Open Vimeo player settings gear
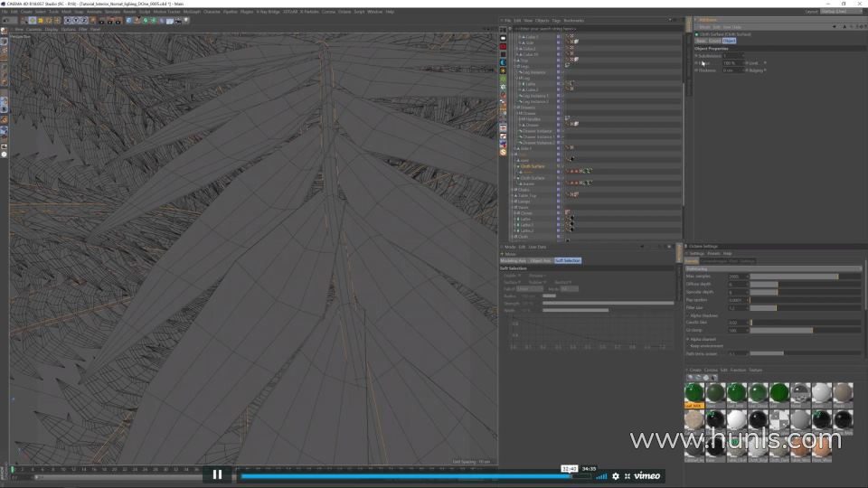868x488 pixels. [x=616, y=476]
